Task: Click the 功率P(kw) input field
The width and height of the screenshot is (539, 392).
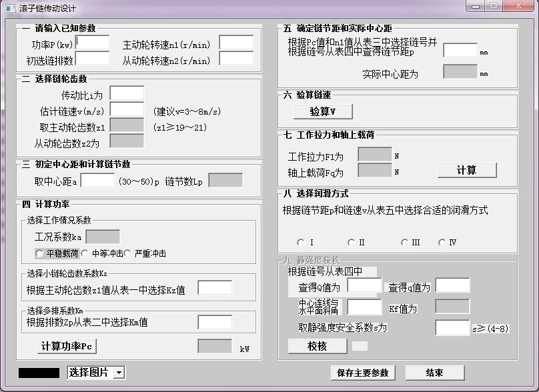Action: coord(91,42)
